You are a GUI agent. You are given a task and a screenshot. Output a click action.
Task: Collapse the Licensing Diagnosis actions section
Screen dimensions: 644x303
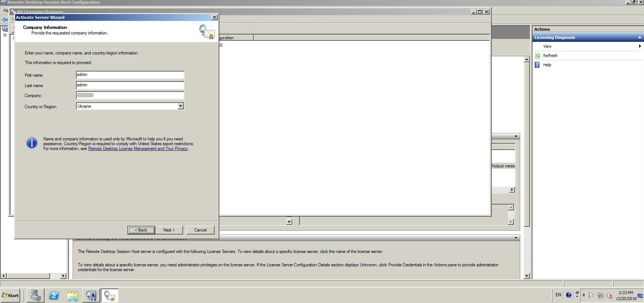tap(639, 37)
